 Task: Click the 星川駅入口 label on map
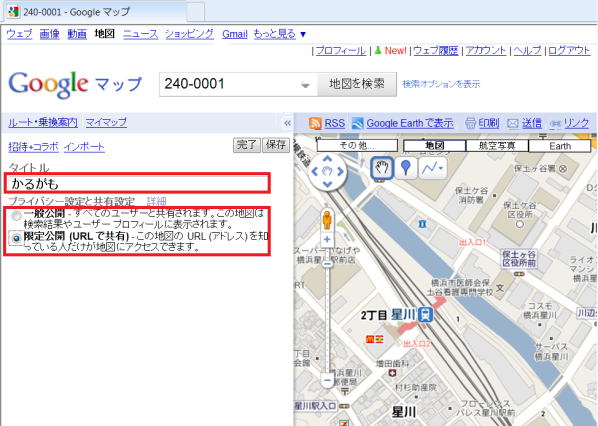click(x=315, y=406)
